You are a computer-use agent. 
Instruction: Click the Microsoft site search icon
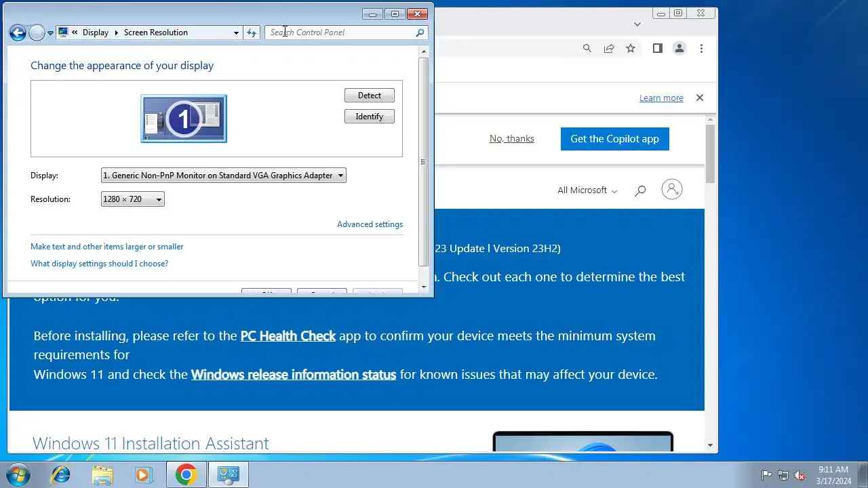pyautogui.click(x=639, y=190)
